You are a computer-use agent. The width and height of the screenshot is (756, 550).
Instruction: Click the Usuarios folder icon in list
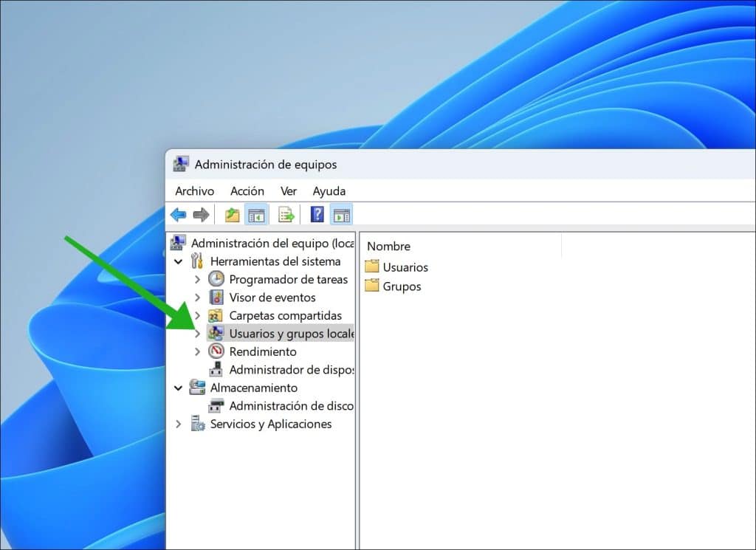coord(372,266)
